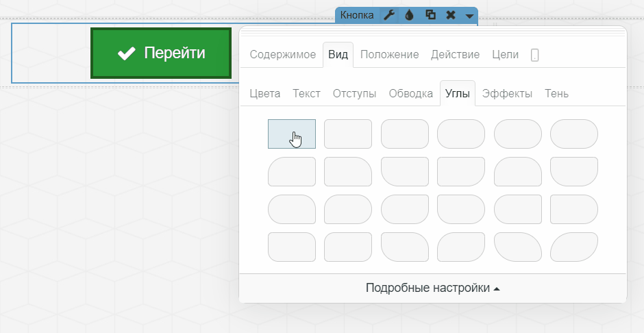Switch to the Положение tab
This screenshot has height=333, width=644.
click(x=389, y=55)
